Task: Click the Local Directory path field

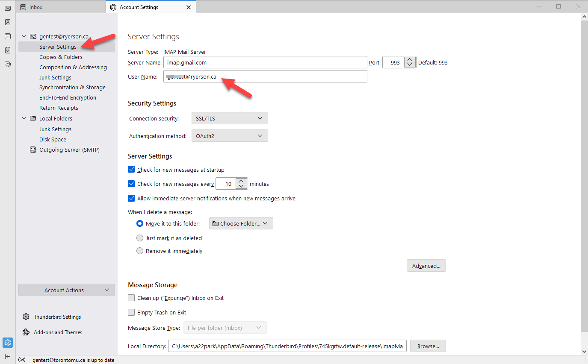Action: point(287,346)
